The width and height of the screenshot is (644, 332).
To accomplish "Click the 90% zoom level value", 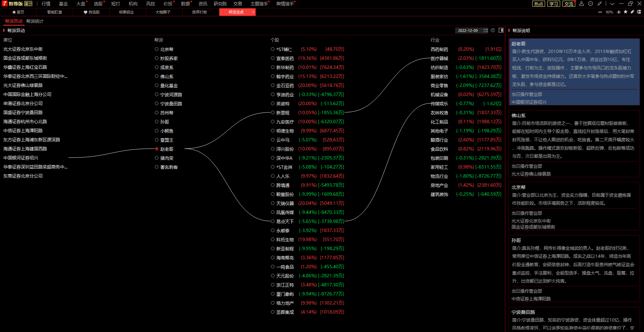I will (x=609, y=12).
